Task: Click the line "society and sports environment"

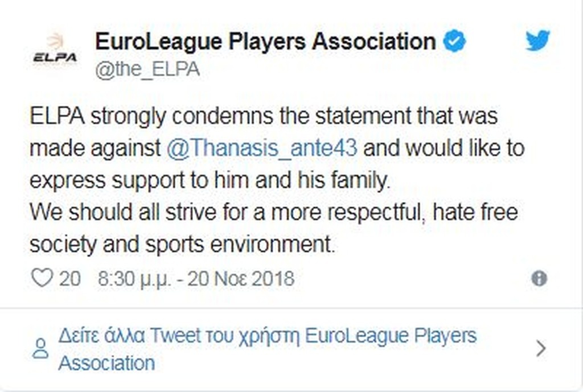Action: tap(181, 245)
